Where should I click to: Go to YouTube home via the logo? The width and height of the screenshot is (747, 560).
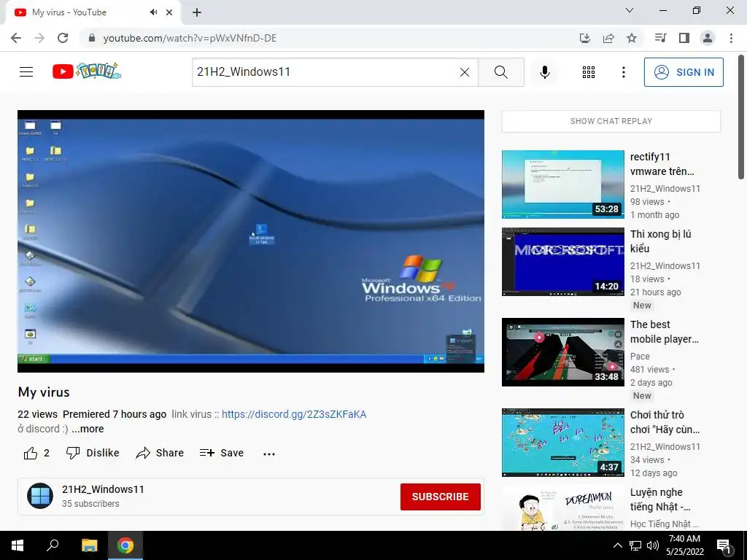tap(86, 71)
